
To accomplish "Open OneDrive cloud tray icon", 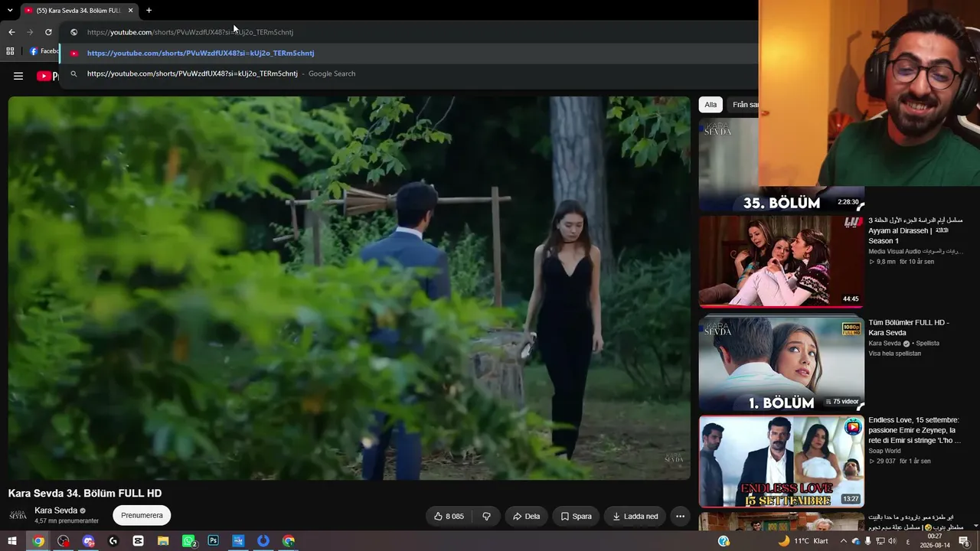I will [x=856, y=541].
